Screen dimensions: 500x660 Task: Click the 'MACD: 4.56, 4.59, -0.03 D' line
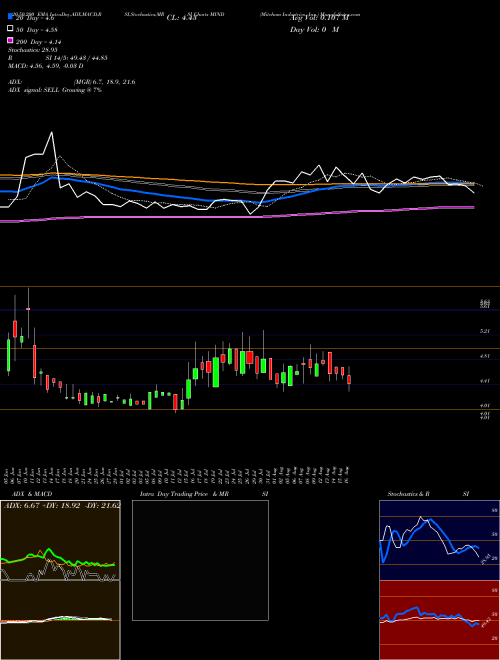tap(45, 66)
